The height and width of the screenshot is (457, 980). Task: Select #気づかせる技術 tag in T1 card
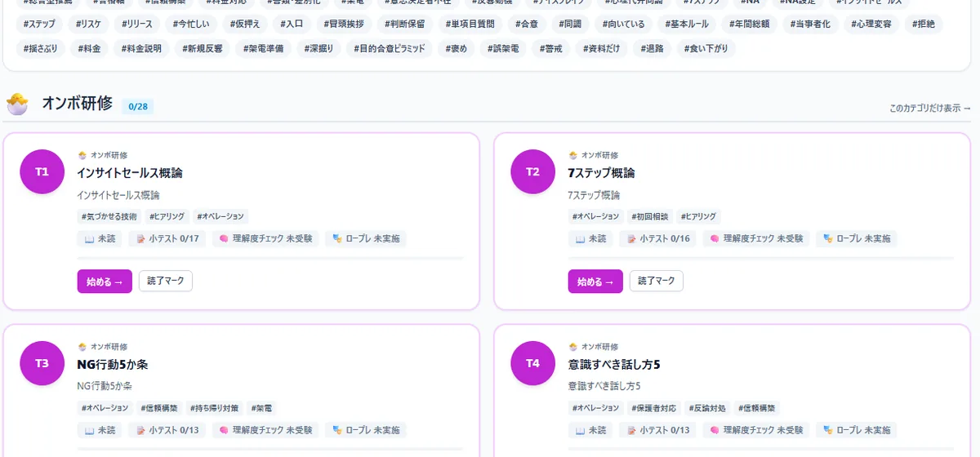(109, 216)
